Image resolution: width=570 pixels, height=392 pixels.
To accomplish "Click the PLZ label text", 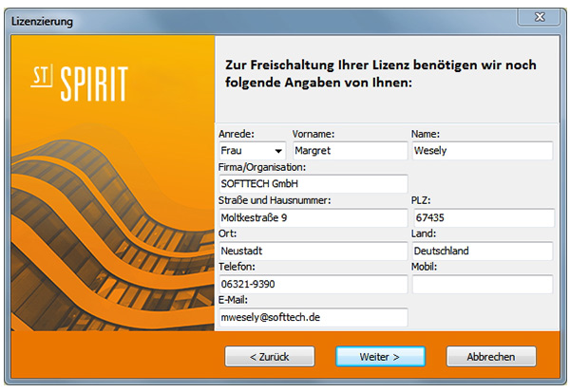I will point(421,200).
